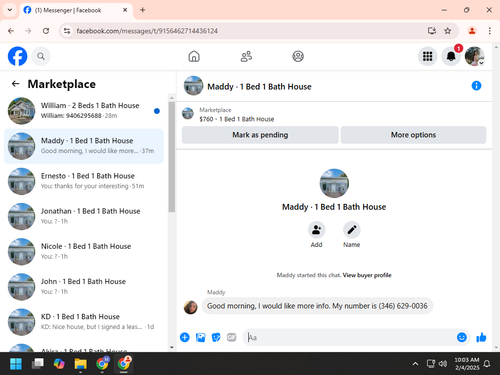Open John 1 Bed 1 Bath House chat

84,287
